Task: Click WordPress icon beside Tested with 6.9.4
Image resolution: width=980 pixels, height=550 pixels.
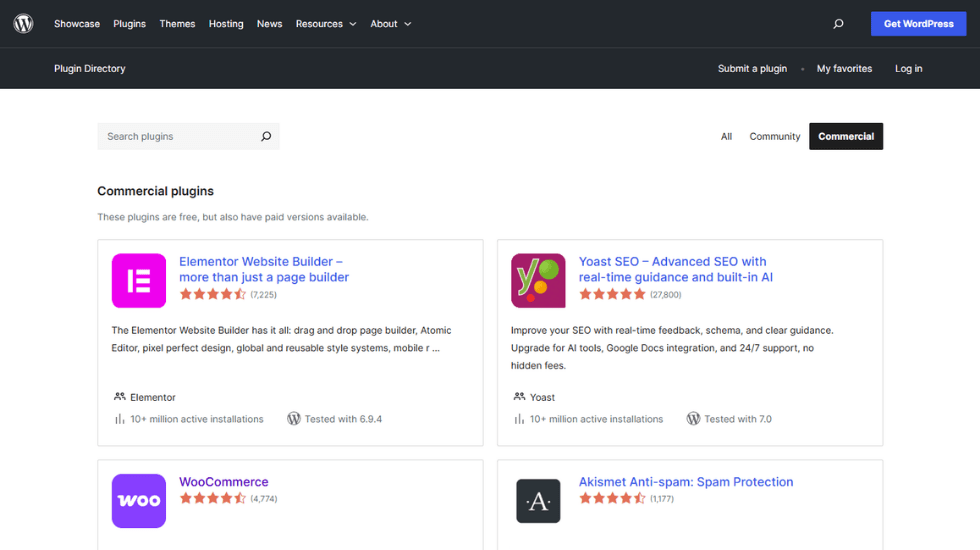Action: pyautogui.click(x=294, y=419)
